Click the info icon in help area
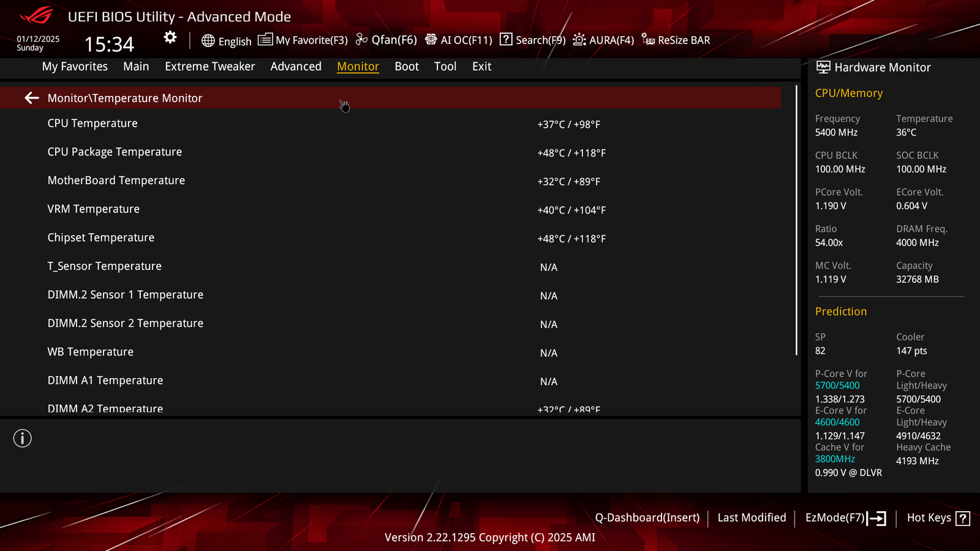This screenshot has height=551, width=980. pyautogui.click(x=23, y=438)
